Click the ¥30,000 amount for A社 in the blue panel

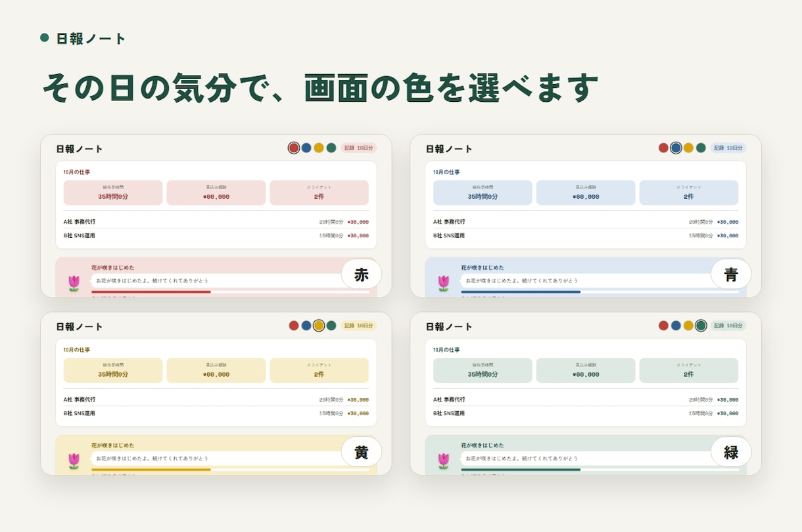728,222
